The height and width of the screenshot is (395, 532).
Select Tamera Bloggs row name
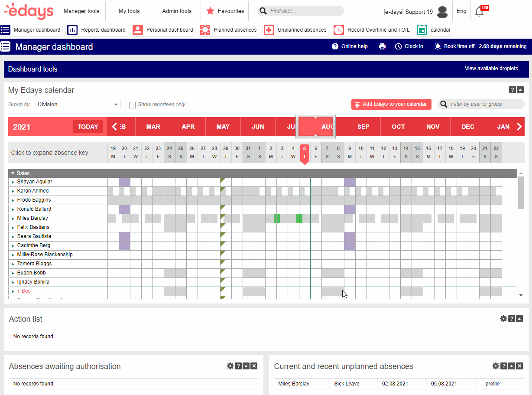point(34,264)
